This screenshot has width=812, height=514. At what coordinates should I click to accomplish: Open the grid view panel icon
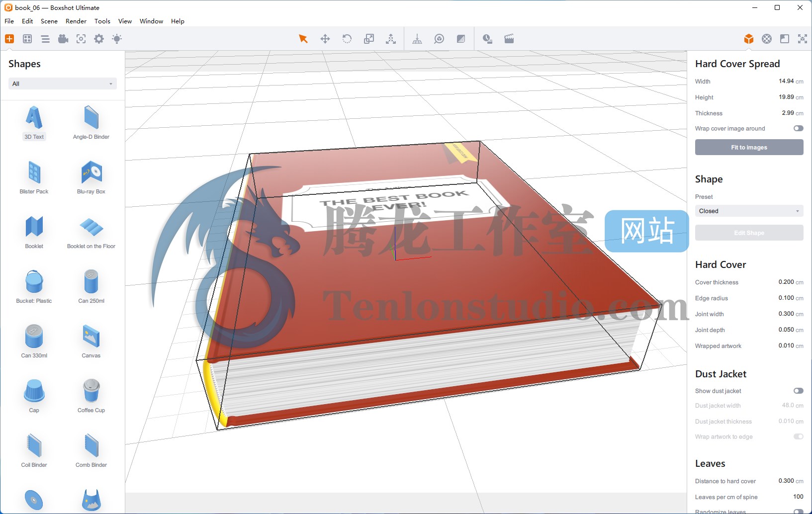[27, 39]
